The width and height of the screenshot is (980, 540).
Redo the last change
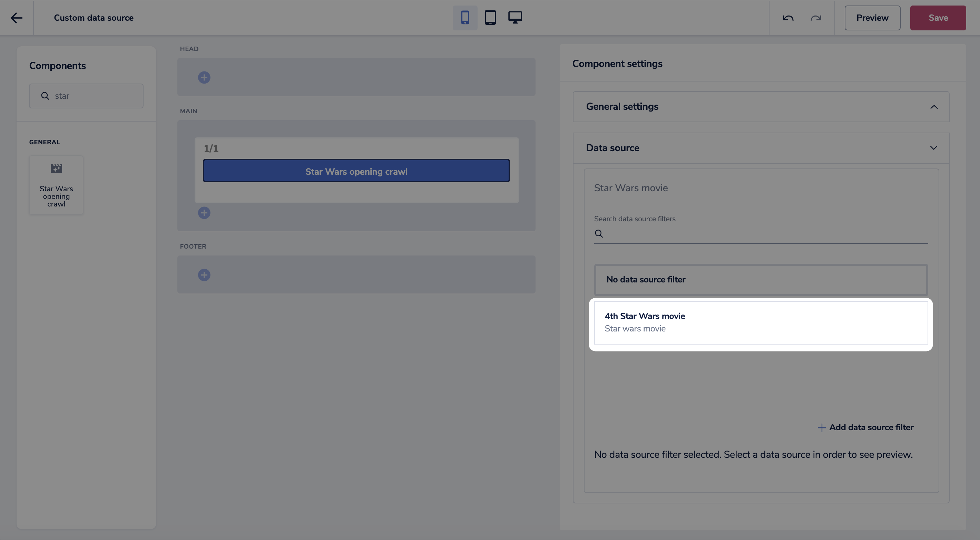click(816, 18)
